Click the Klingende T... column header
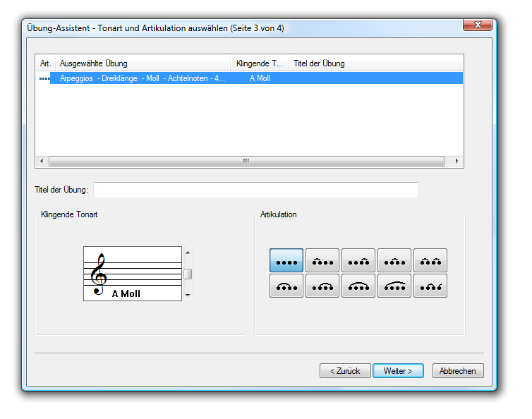The width and height of the screenshot is (532, 419). [260, 63]
